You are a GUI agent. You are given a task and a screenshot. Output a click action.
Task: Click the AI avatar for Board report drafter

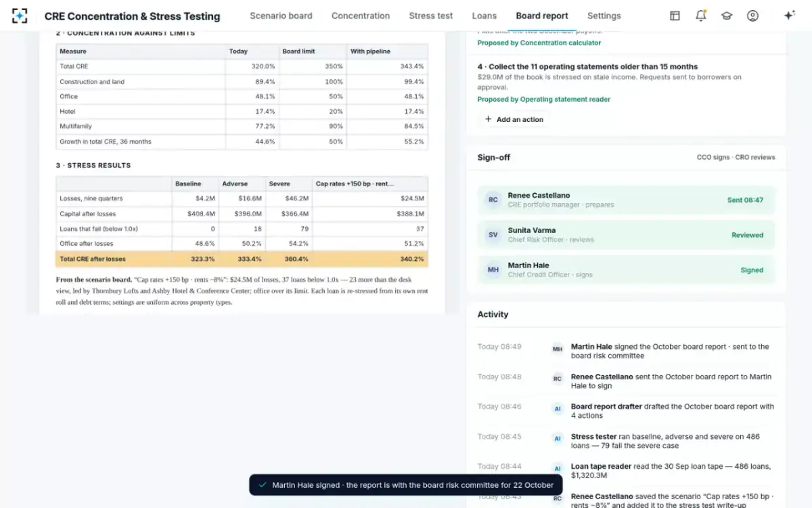tap(558, 408)
